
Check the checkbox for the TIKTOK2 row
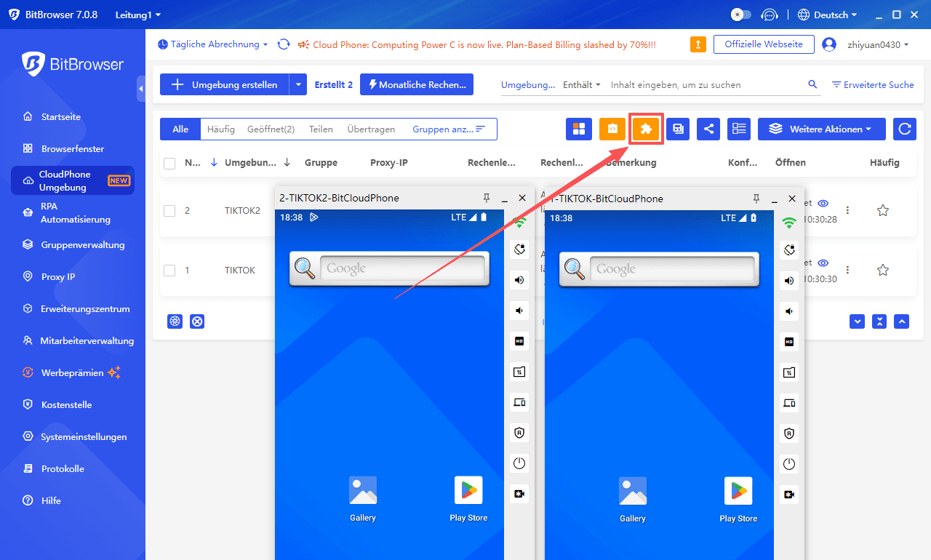pos(169,211)
